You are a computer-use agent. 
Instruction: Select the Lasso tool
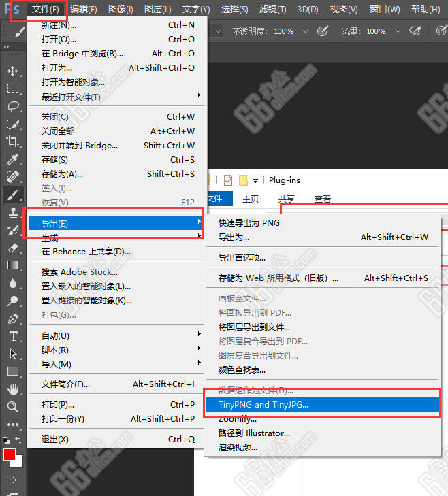click(x=13, y=106)
